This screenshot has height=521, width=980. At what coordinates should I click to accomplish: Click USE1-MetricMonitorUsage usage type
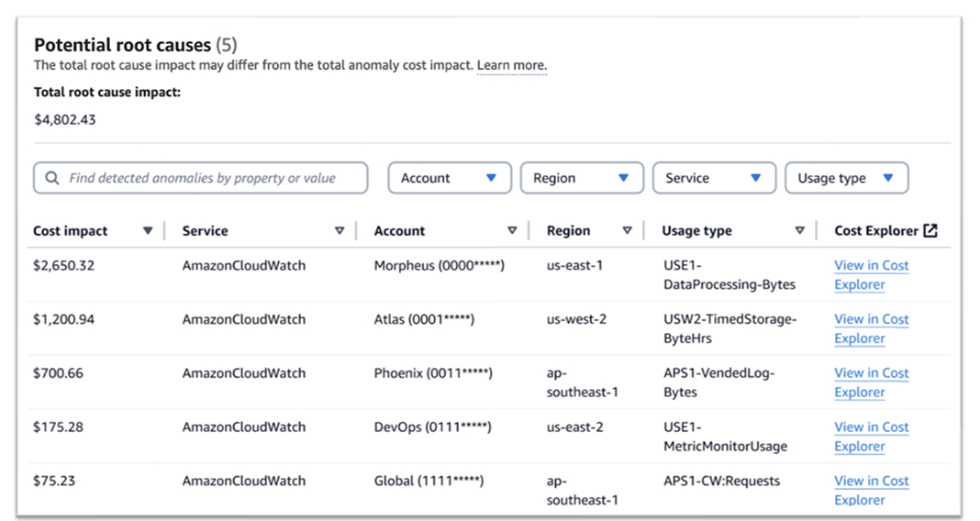pos(725,437)
